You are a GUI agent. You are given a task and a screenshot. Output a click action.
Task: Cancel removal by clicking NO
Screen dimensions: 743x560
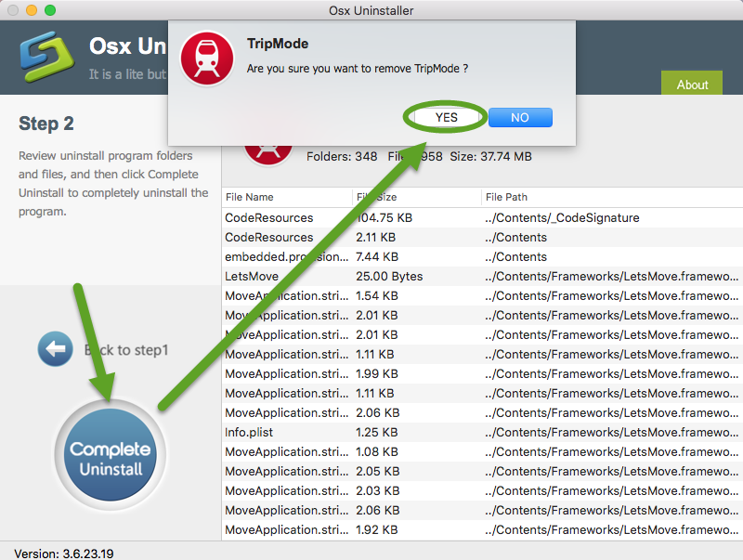pos(520,117)
